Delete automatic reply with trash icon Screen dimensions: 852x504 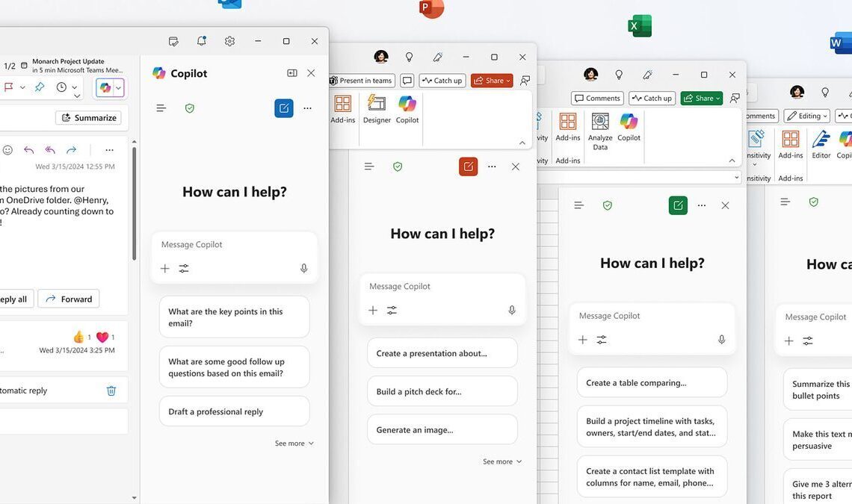click(x=111, y=391)
